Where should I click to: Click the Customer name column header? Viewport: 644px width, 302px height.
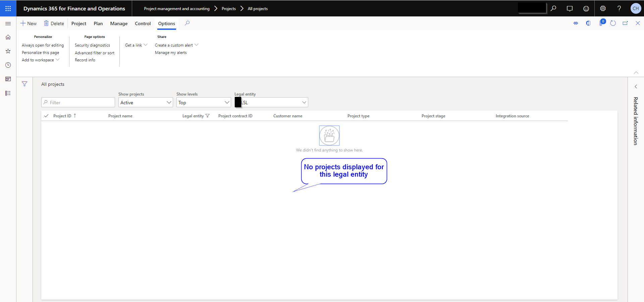[288, 116]
